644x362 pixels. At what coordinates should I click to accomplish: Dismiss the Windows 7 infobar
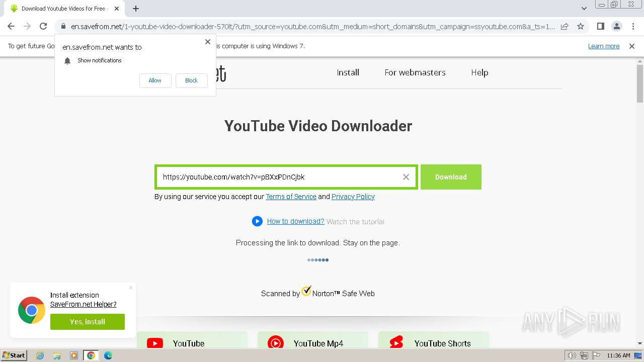tap(632, 46)
